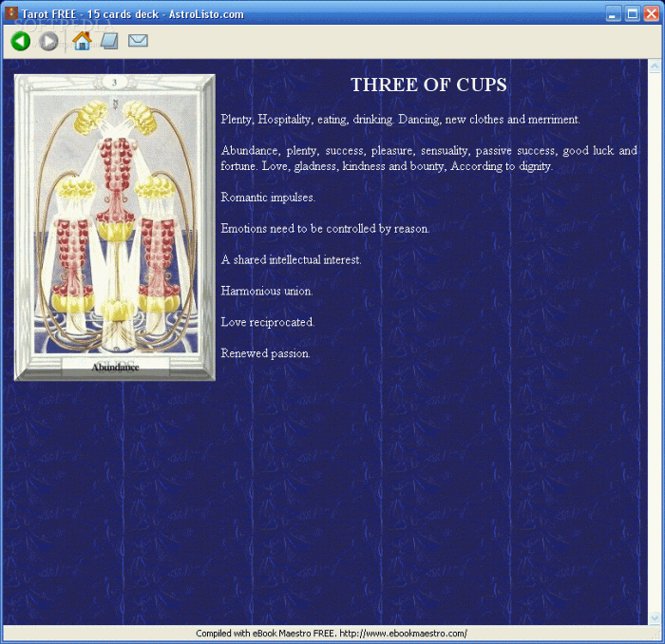The width and height of the screenshot is (665, 644).
Task: Click the Three of Cups card image
Action: (x=115, y=227)
